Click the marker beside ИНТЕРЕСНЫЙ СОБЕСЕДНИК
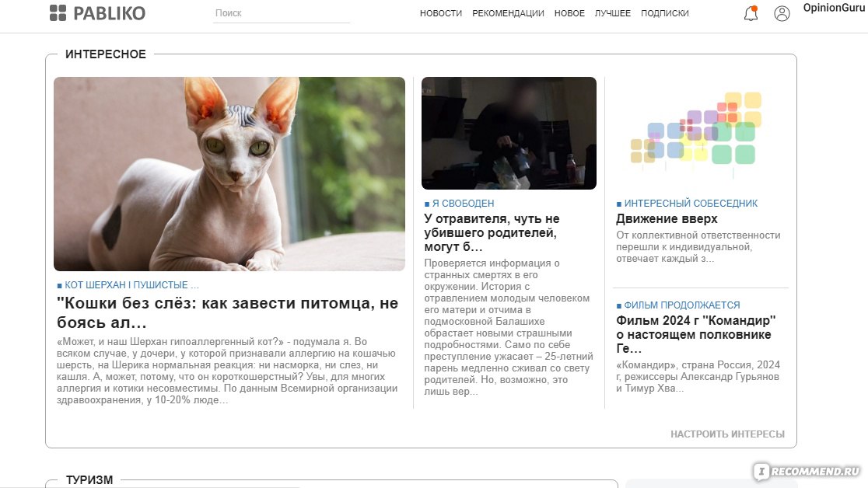The width and height of the screenshot is (868, 488). [x=619, y=204]
